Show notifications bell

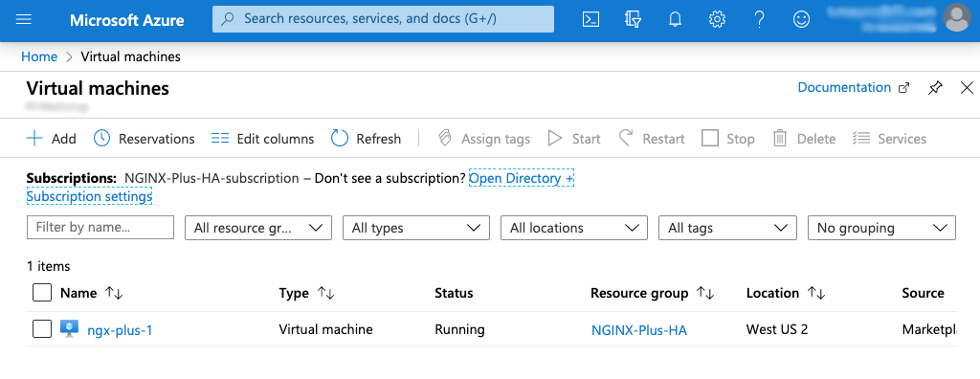(675, 19)
